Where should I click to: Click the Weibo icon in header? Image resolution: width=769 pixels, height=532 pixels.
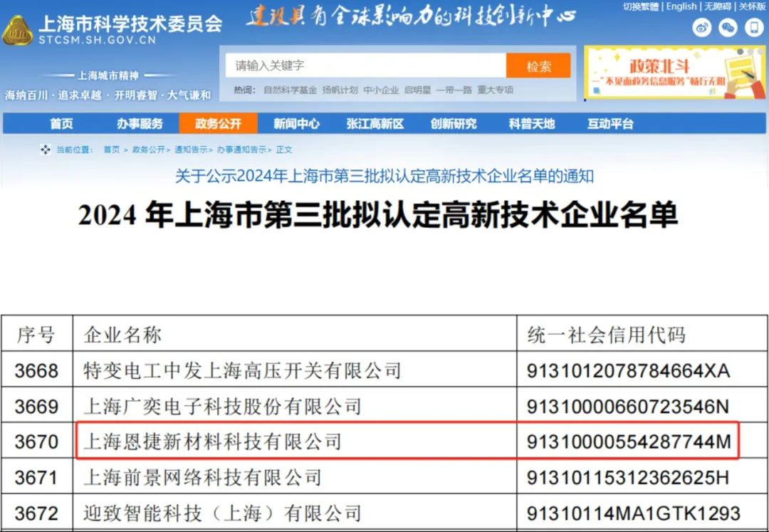pyautogui.click(x=702, y=28)
